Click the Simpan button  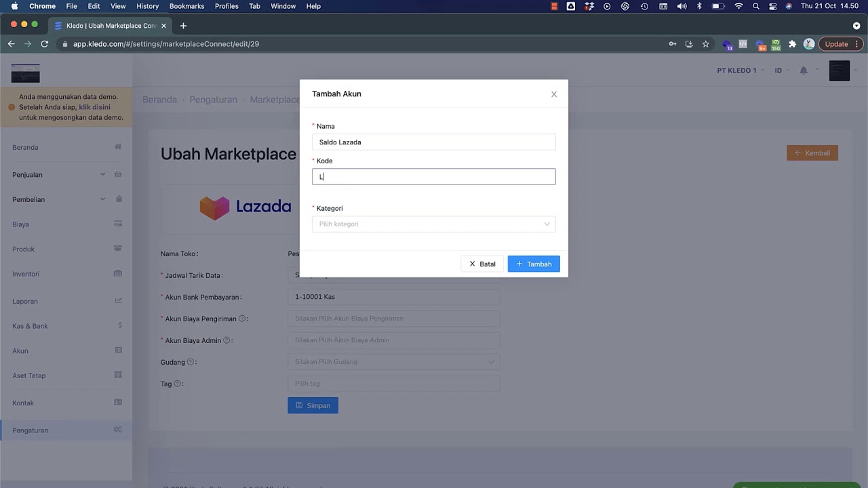click(x=313, y=405)
